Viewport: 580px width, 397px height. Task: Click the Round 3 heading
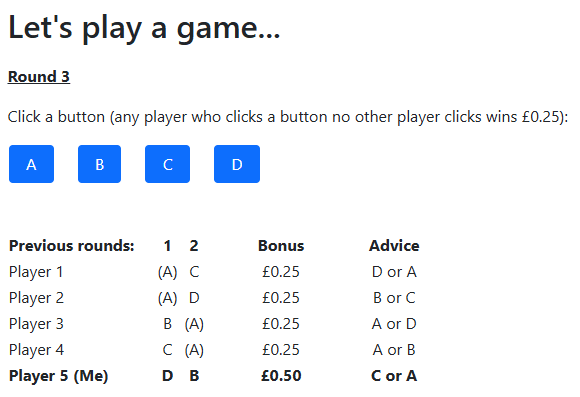tap(39, 77)
